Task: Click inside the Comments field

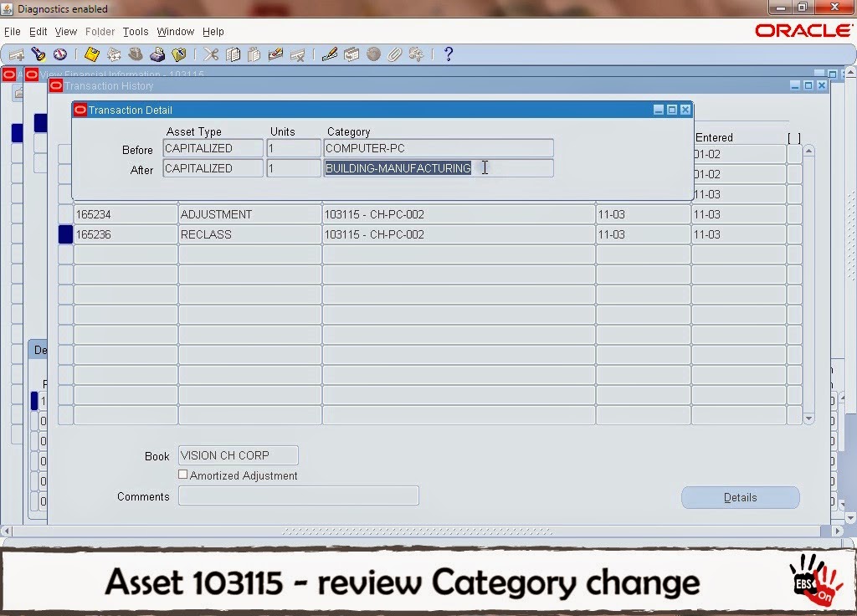Action: point(298,495)
